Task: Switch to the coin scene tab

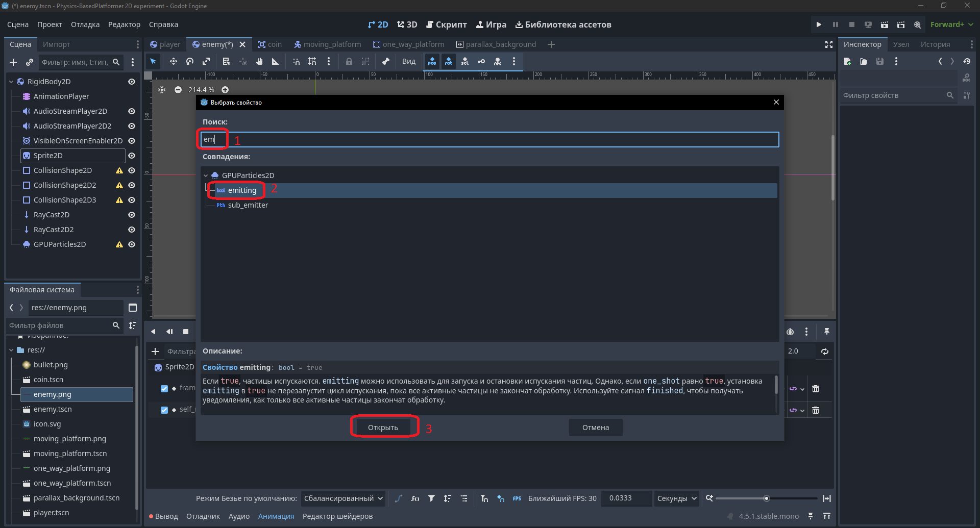Action: coord(270,44)
